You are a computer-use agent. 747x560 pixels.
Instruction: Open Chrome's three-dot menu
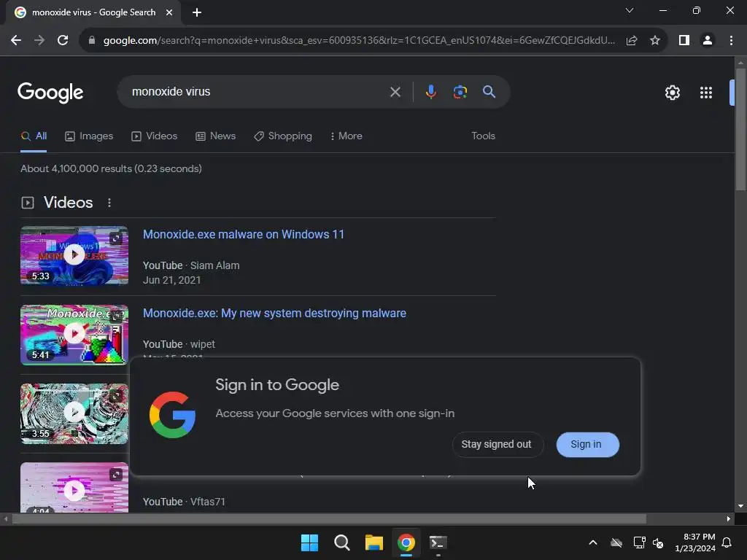pyautogui.click(x=731, y=41)
